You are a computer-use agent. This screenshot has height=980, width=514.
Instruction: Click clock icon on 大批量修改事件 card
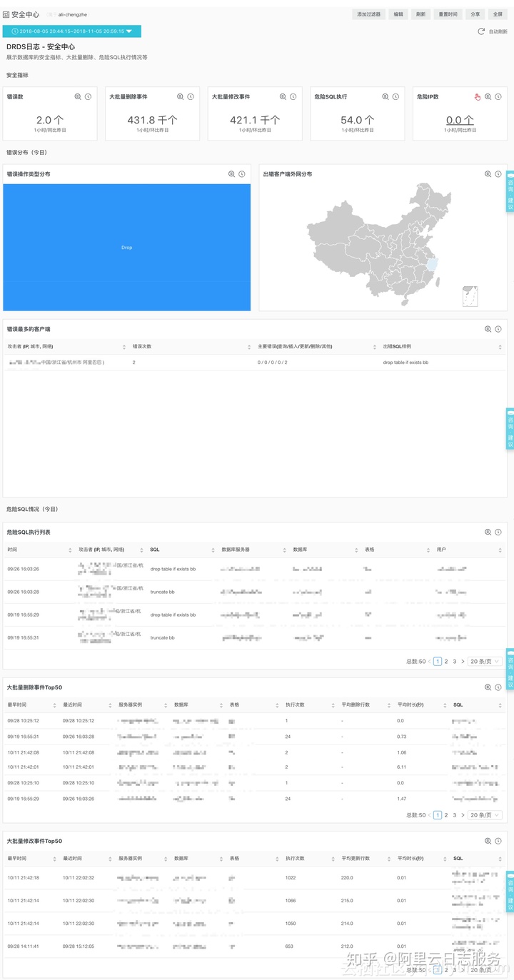pos(293,96)
